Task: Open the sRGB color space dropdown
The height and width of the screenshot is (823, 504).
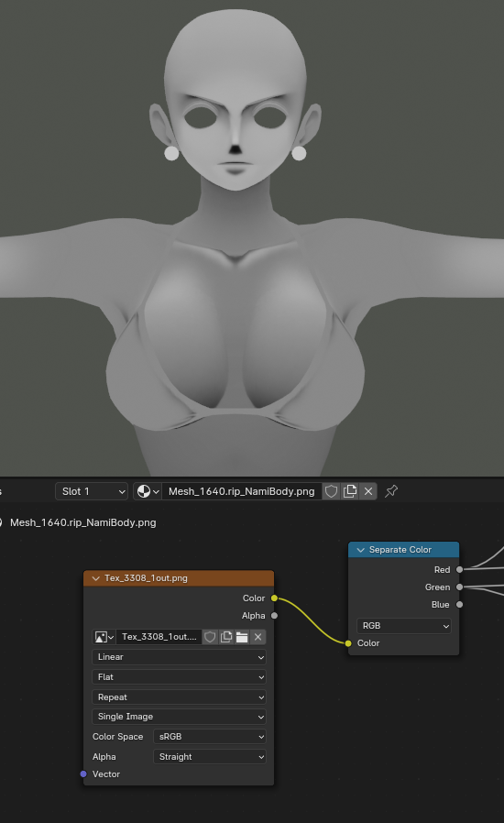Action: point(210,737)
